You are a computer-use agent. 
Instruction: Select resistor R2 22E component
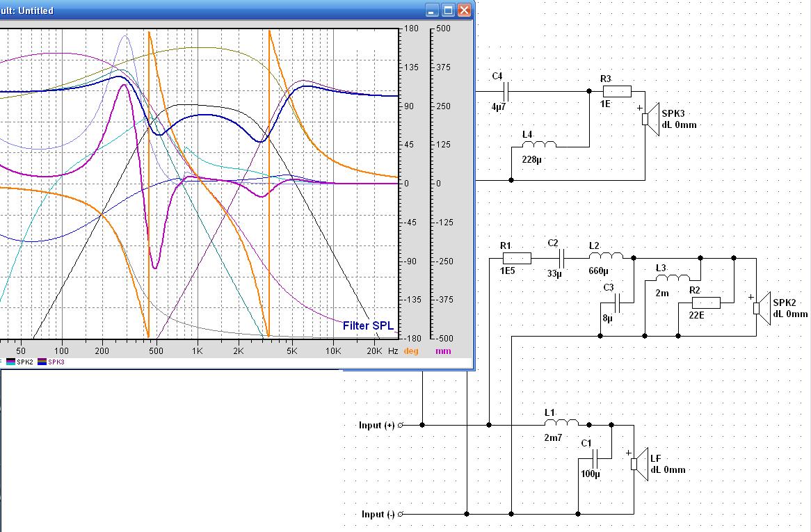[x=706, y=303]
